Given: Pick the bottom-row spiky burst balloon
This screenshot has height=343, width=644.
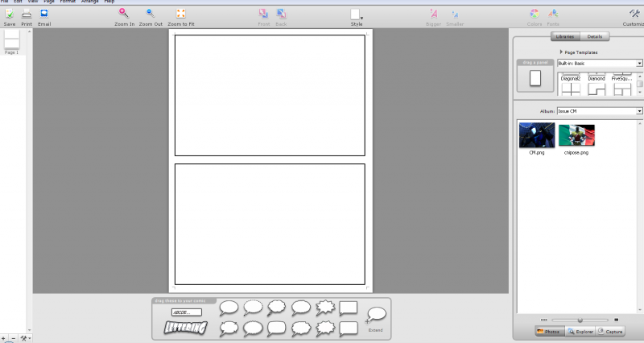Looking at the screenshot, I should 325,329.
